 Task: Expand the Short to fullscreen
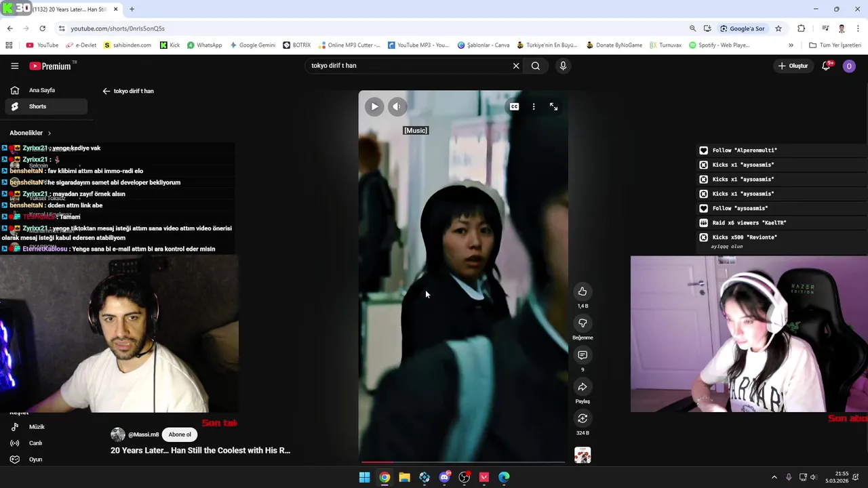coord(553,106)
